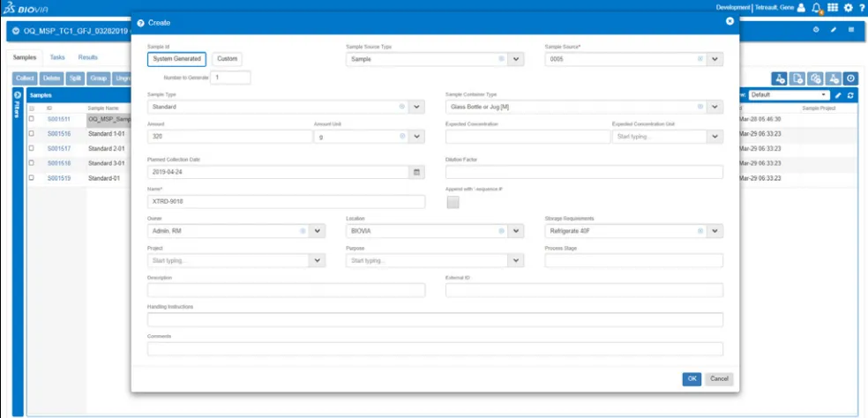868x418 pixels.
Task: Switch to the Results tab
Action: [87, 56]
